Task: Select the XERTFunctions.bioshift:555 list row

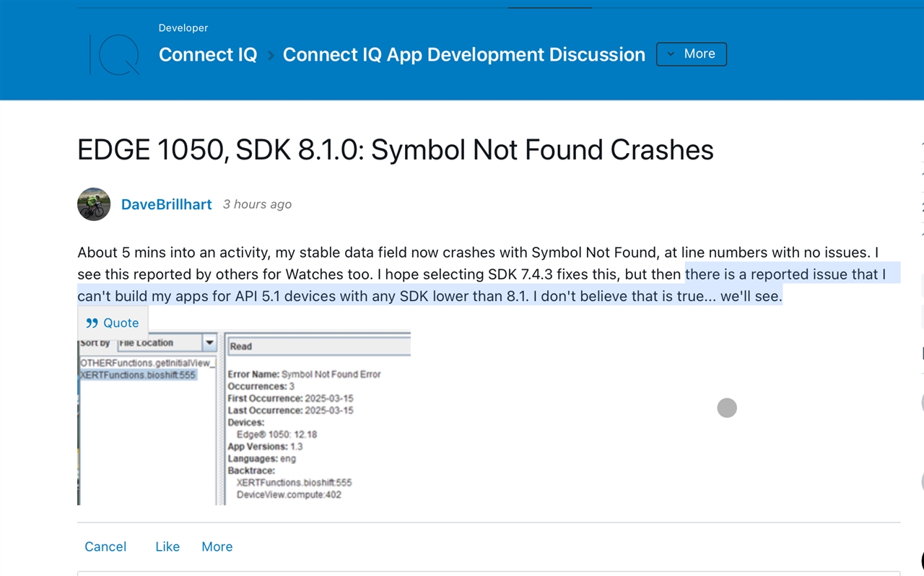Action: pyautogui.click(x=139, y=375)
